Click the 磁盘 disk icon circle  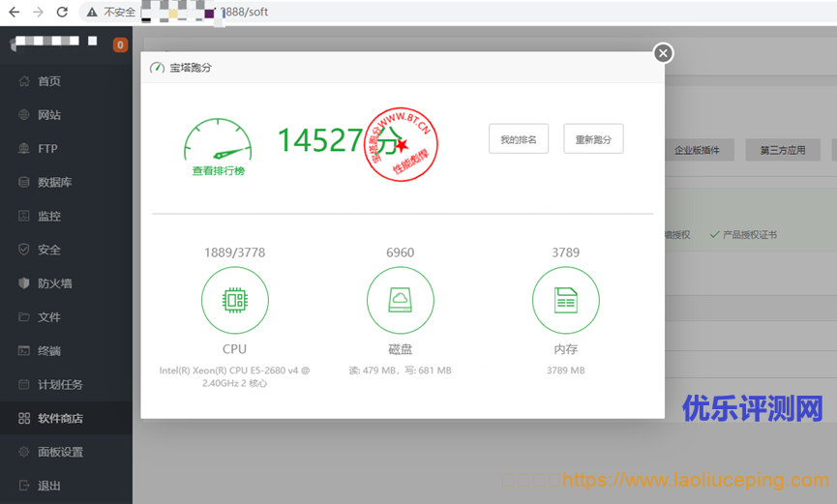(x=401, y=300)
